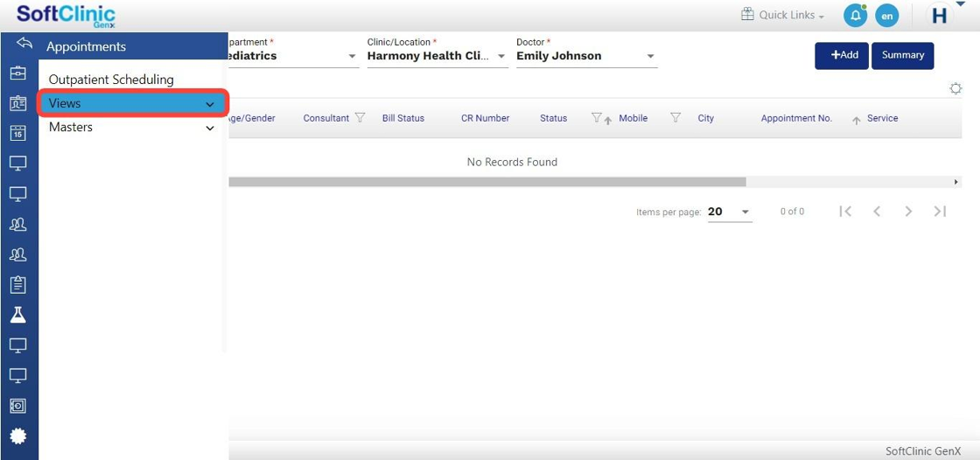Go to last page of results
This screenshot has width=980, height=460.
[x=940, y=212]
